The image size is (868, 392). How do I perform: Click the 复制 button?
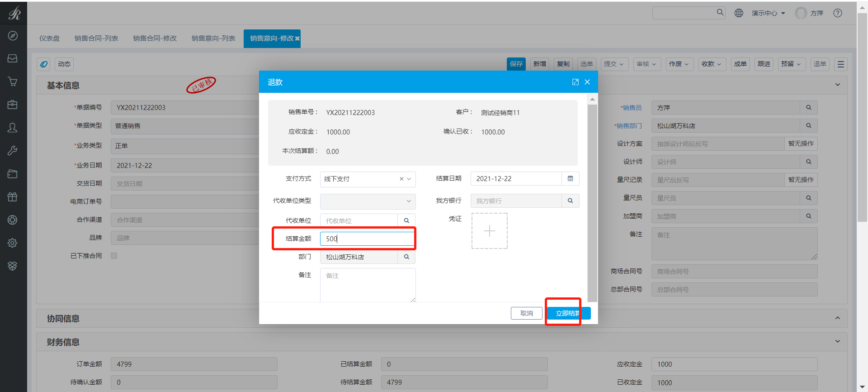[x=563, y=64]
